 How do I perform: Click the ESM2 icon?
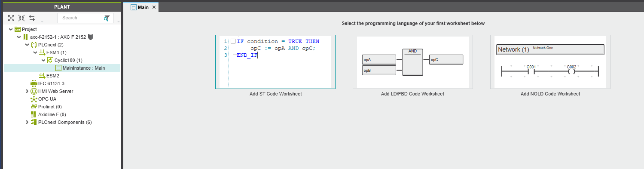tap(42, 76)
